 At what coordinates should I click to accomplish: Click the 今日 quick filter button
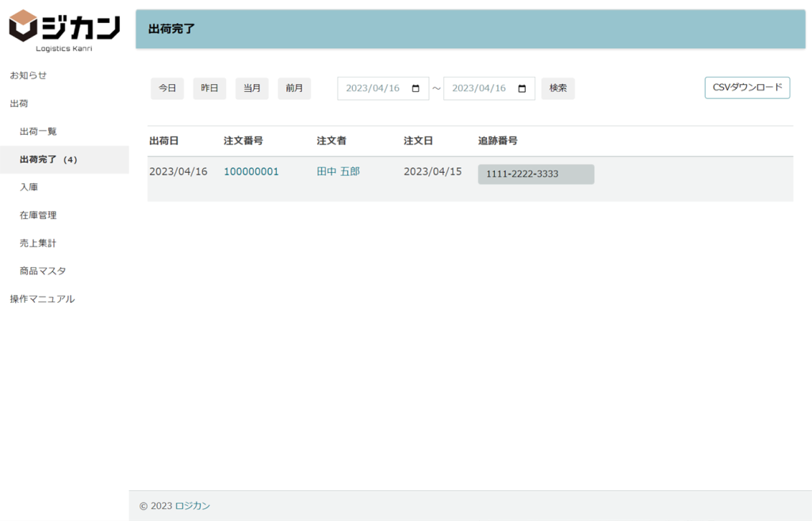(167, 89)
